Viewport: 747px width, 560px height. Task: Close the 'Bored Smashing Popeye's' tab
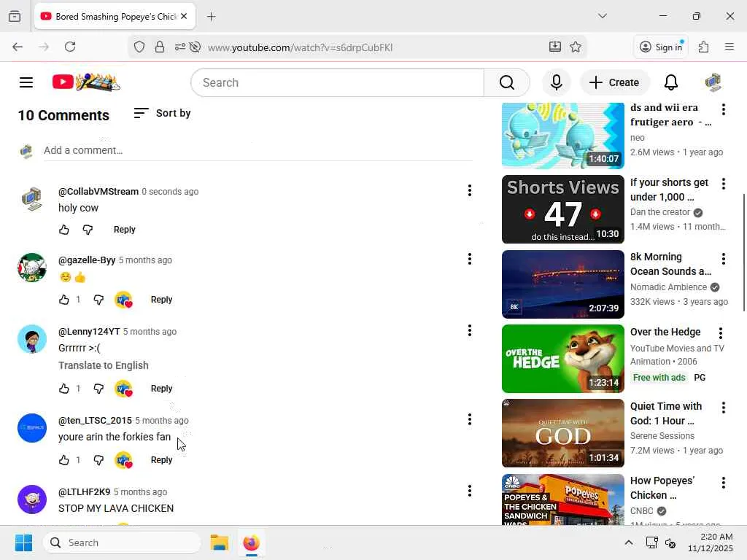pyautogui.click(x=184, y=16)
